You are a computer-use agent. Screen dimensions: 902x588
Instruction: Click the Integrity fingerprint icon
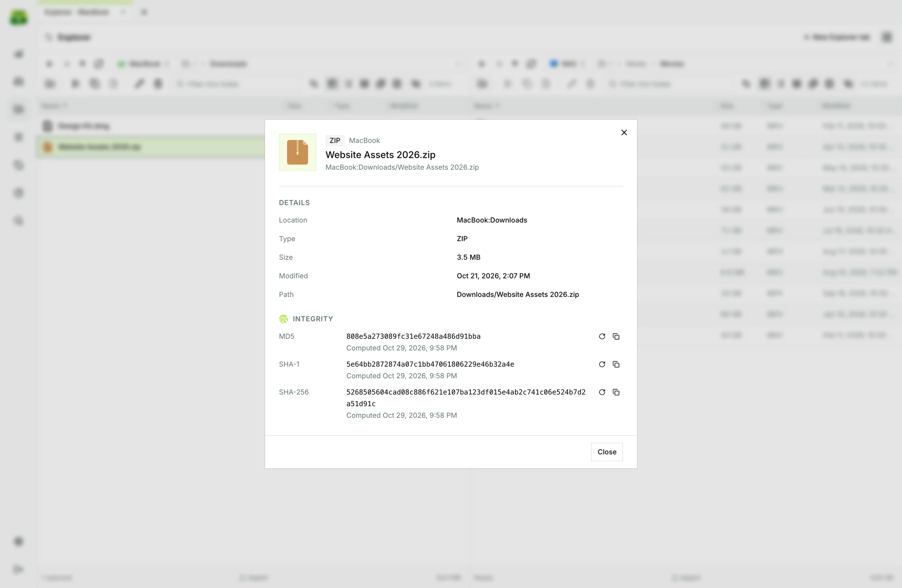(x=283, y=319)
